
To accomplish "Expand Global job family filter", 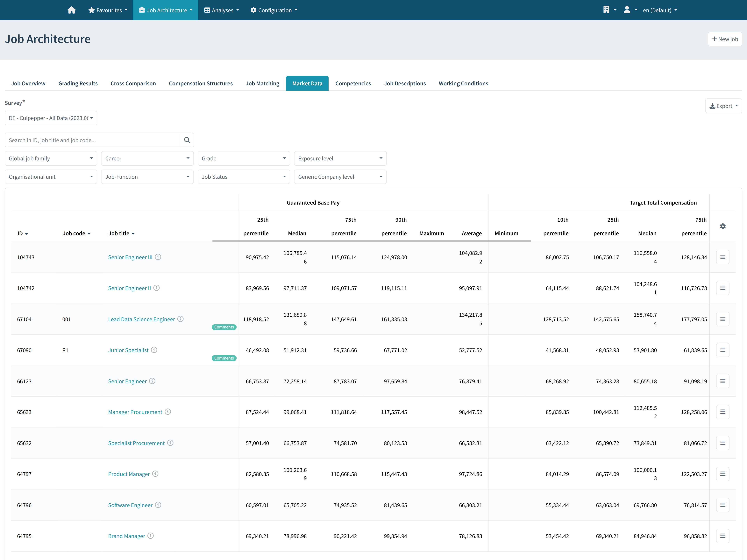I will point(51,159).
